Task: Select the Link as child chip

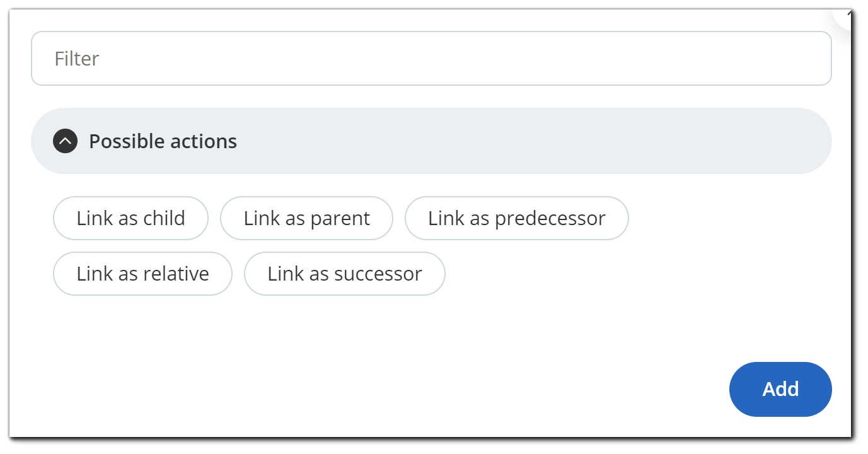Action: (x=130, y=218)
